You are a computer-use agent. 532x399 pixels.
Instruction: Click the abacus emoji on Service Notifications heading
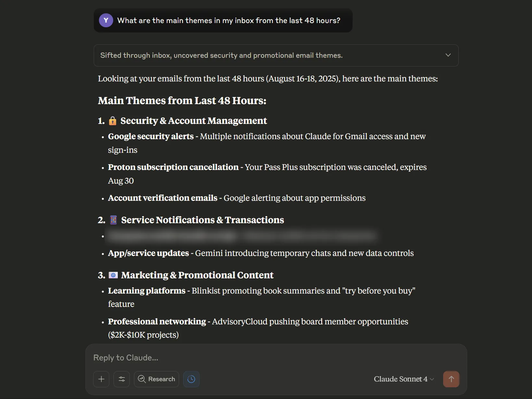click(x=113, y=220)
